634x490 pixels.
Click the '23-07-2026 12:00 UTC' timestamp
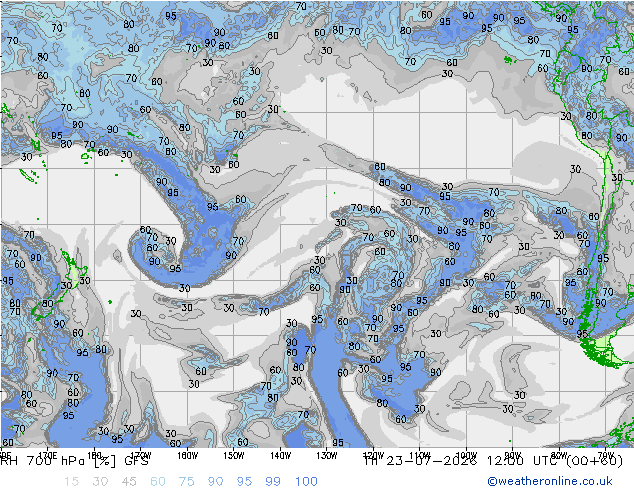point(472,461)
